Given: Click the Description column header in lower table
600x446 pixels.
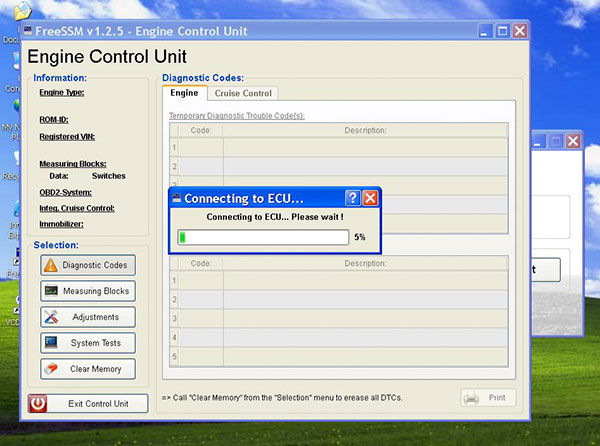Looking at the screenshot, I should click(365, 264).
